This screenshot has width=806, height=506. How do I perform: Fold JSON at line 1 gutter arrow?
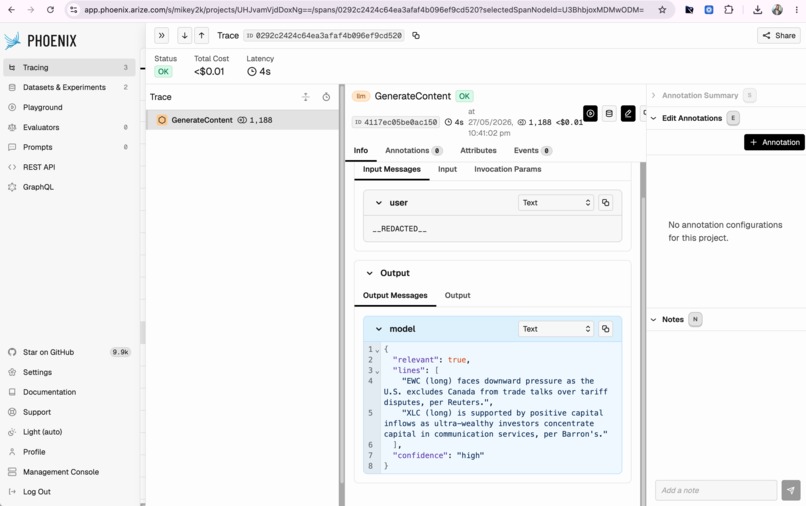click(x=377, y=350)
